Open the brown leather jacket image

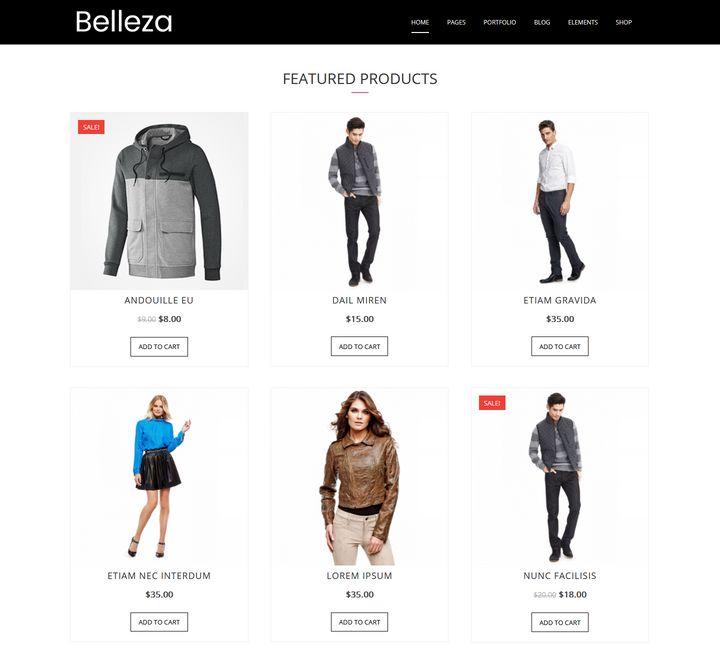360,477
